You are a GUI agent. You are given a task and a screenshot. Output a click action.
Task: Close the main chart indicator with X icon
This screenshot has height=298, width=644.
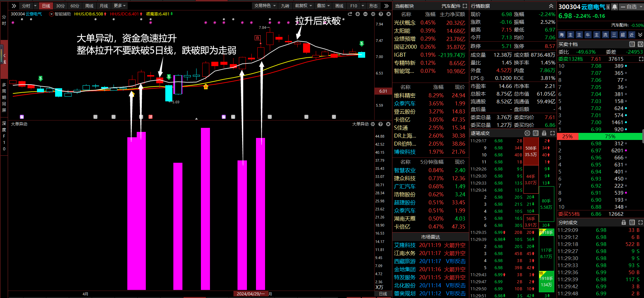[x=389, y=14]
